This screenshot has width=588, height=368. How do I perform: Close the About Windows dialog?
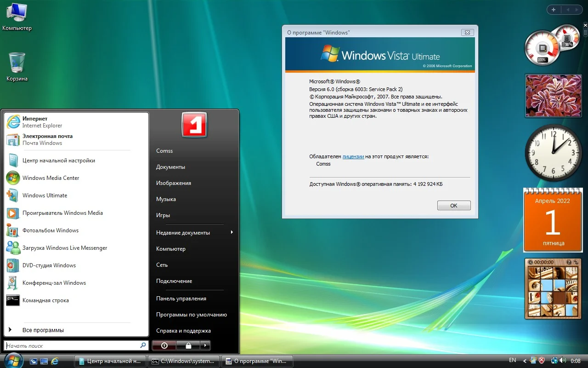click(x=467, y=33)
